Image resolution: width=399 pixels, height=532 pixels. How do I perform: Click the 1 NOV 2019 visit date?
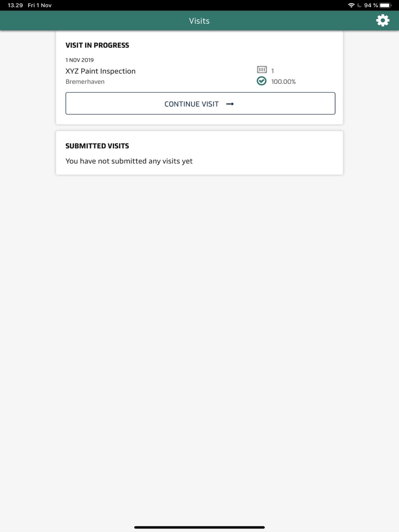click(79, 60)
